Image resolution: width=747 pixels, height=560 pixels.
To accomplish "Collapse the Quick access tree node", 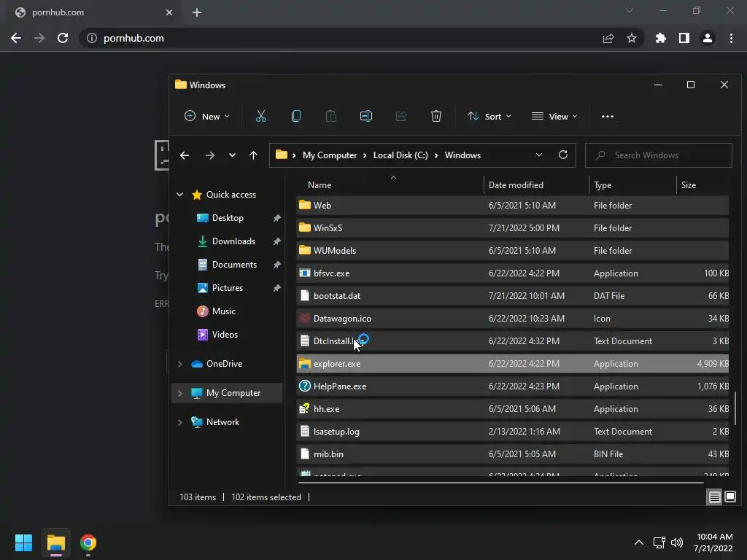I will 180,194.
